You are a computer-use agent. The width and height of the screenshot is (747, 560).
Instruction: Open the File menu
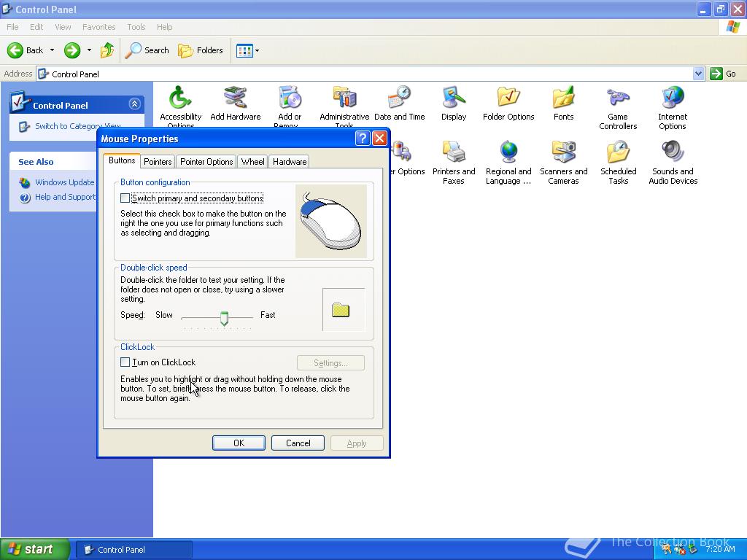tap(12, 27)
